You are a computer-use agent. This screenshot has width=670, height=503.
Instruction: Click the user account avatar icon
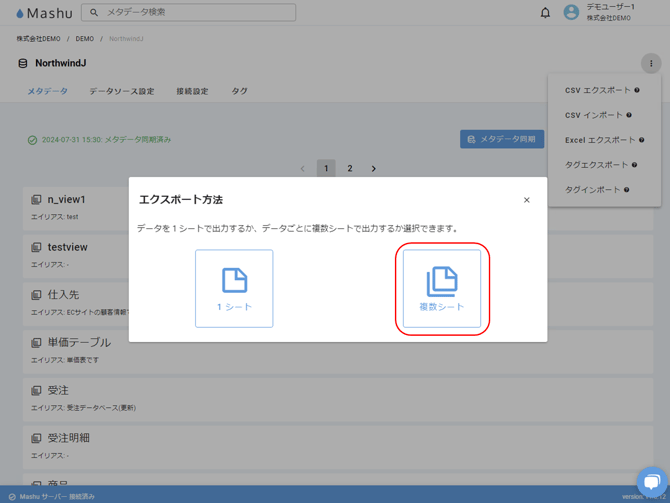(x=571, y=13)
